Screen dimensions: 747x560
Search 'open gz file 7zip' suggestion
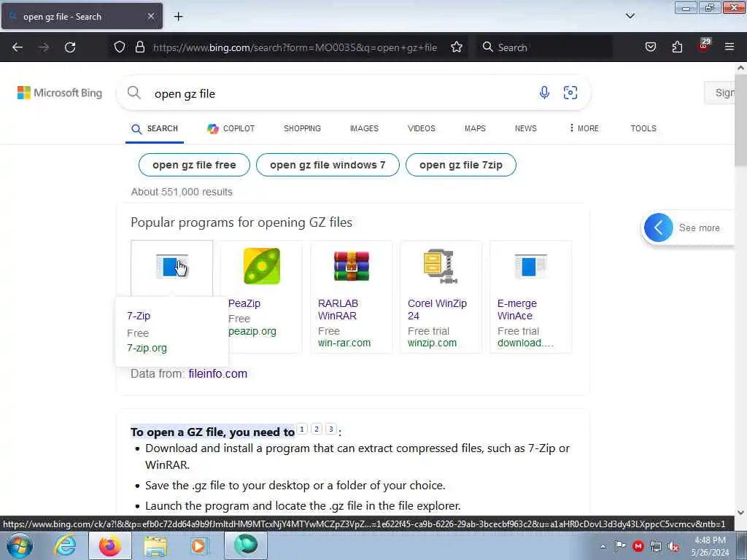[x=461, y=165]
